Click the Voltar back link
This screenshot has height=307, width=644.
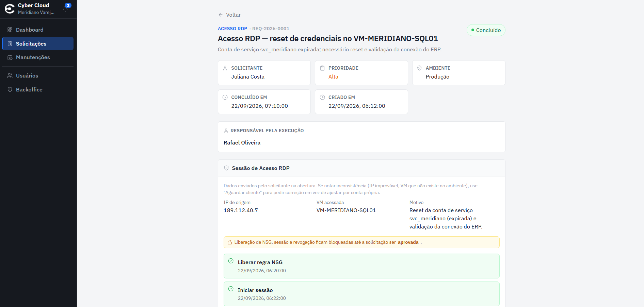(229, 15)
